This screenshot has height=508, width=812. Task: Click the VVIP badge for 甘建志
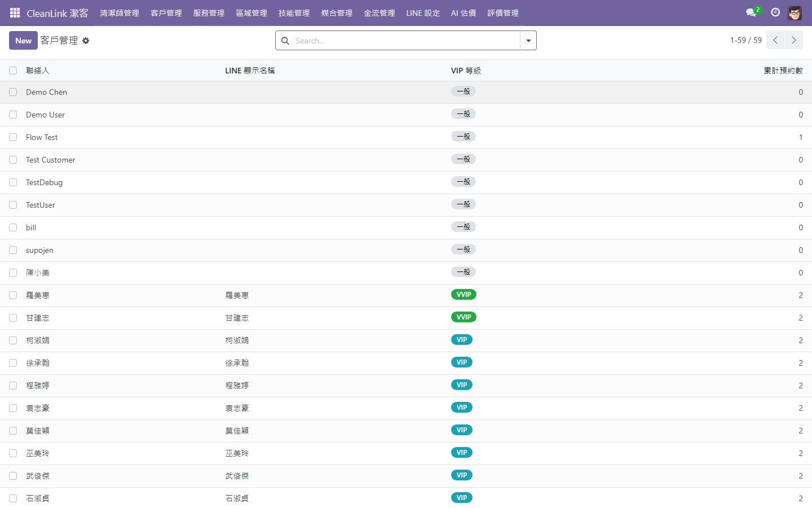click(x=464, y=317)
